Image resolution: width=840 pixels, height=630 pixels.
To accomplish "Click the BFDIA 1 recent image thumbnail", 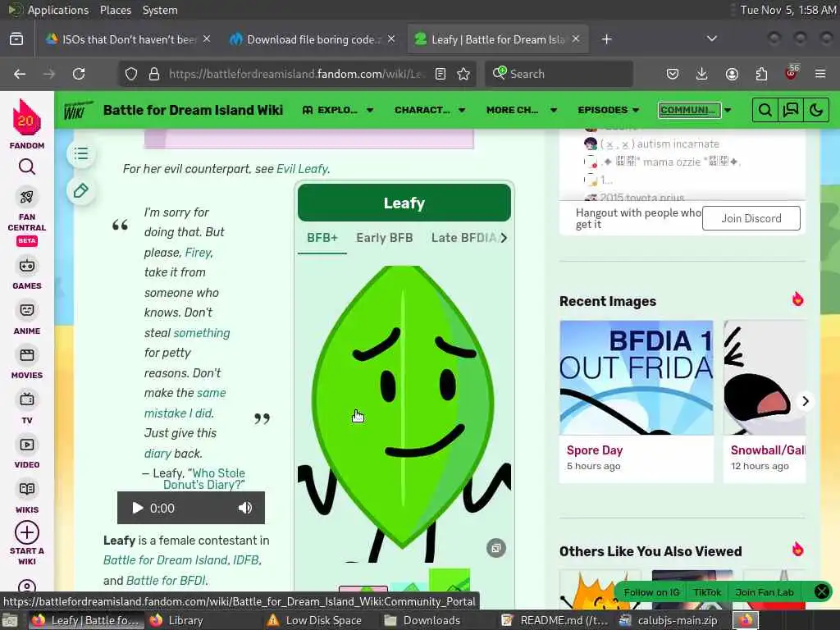I will [637, 377].
